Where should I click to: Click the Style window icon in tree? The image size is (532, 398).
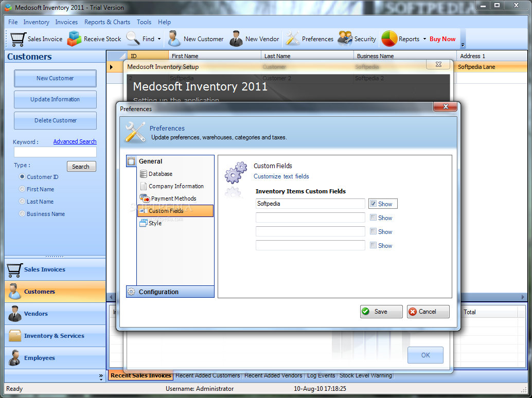pyautogui.click(x=144, y=223)
